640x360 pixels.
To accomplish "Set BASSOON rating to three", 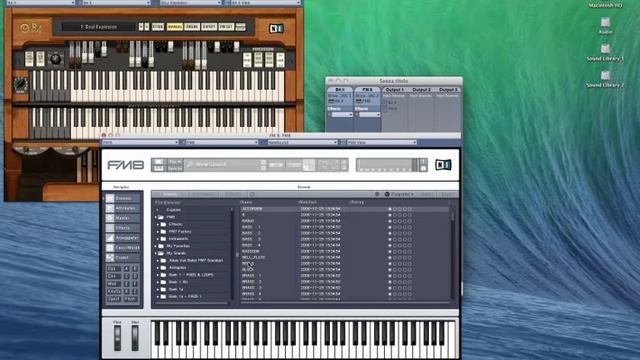I will (400, 251).
